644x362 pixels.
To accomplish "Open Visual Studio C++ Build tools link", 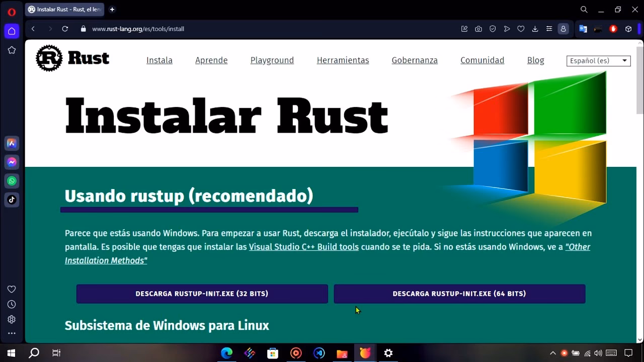I will tap(304, 247).
